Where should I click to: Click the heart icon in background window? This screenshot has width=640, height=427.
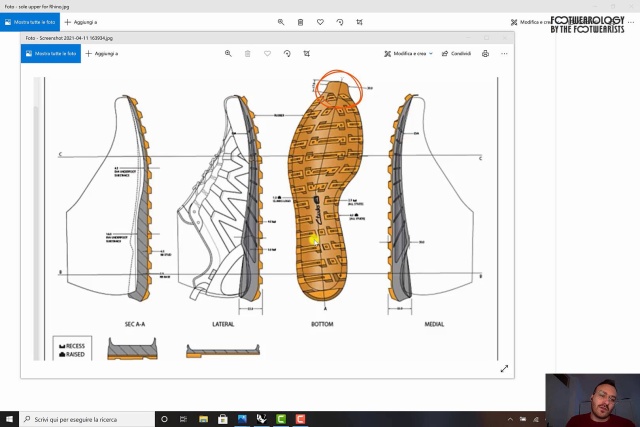click(x=320, y=21)
